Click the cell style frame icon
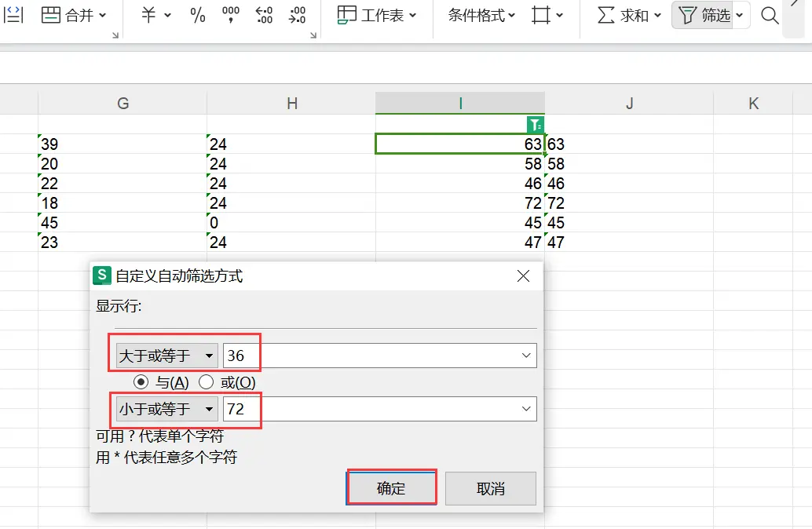This screenshot has width=812, height=529. [x=541, y=15]
